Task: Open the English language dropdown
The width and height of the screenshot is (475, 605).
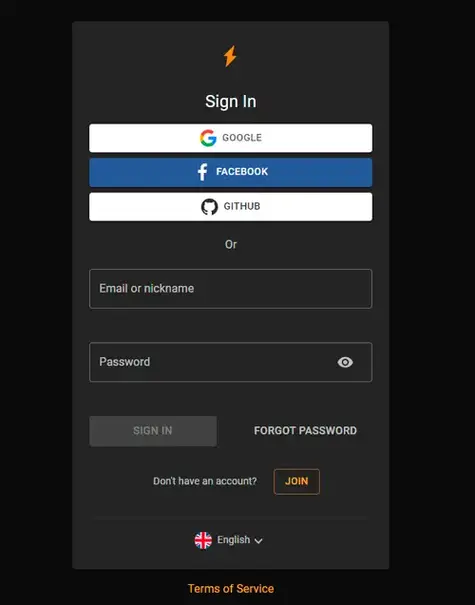Action: coord(228,540)
